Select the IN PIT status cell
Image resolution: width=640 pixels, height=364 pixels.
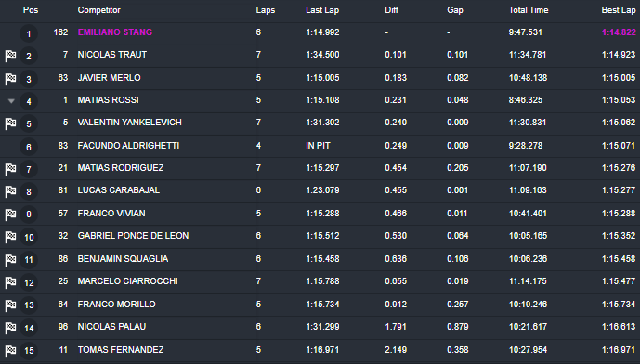318,145
